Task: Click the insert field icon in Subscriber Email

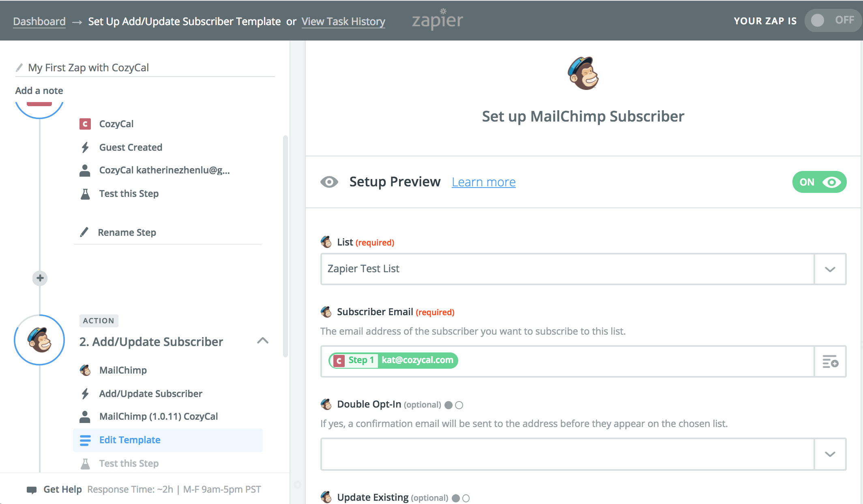Action: (x=830, y=361)
